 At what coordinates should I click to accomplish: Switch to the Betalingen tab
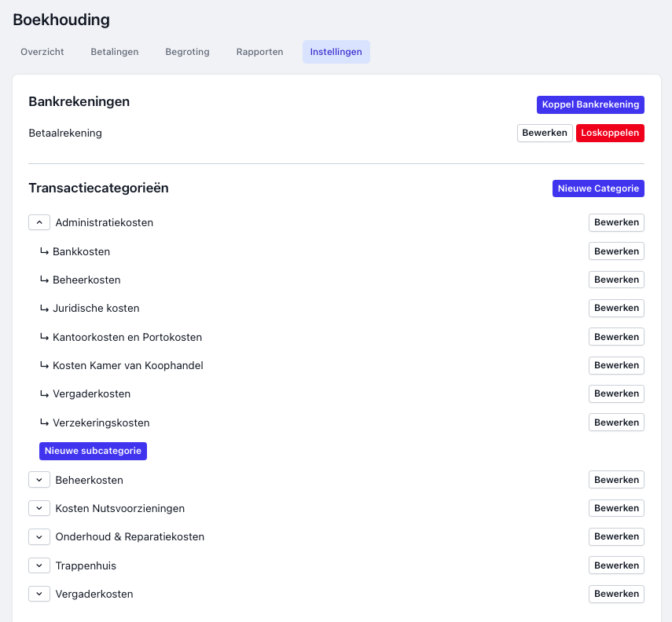coord(115,52)
